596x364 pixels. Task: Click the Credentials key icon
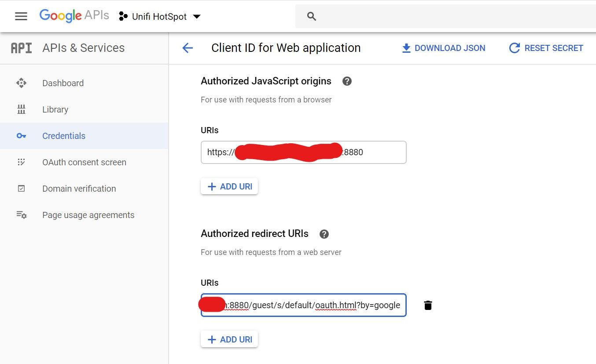pyautogui.click(x=21, y=136)
